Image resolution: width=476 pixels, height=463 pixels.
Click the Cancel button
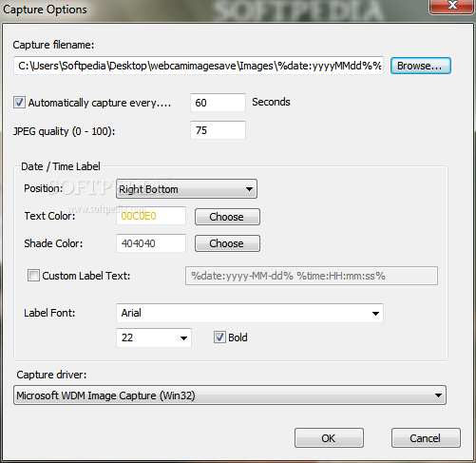[426, 438]
